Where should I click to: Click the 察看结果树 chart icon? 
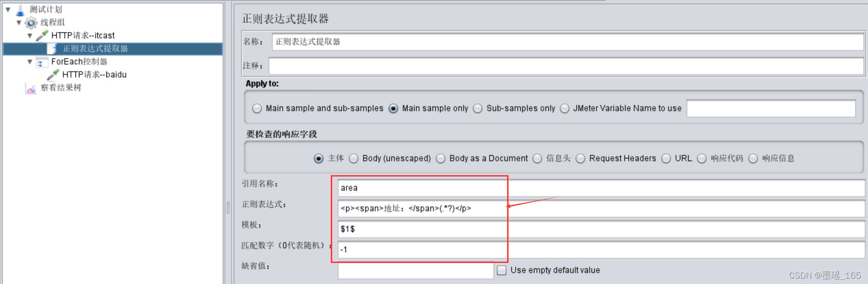pyautogui.click(x=31, y=88)
